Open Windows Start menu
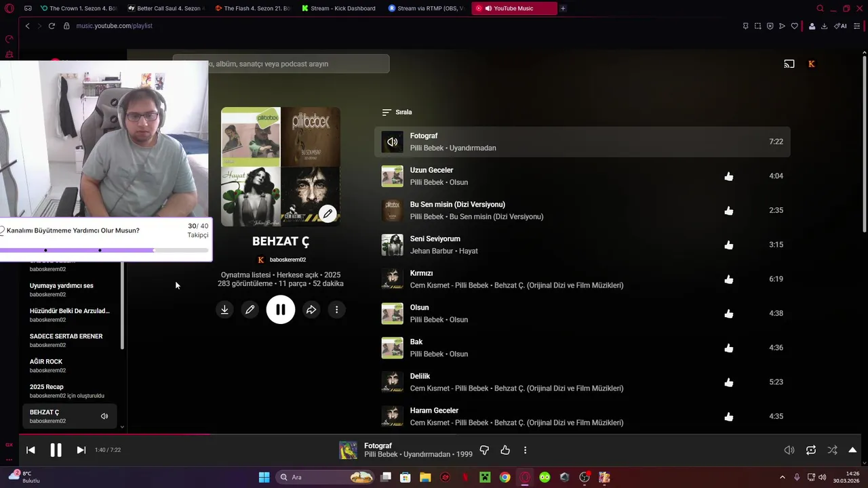The image size is (868, 488). (x=264, y=477)
